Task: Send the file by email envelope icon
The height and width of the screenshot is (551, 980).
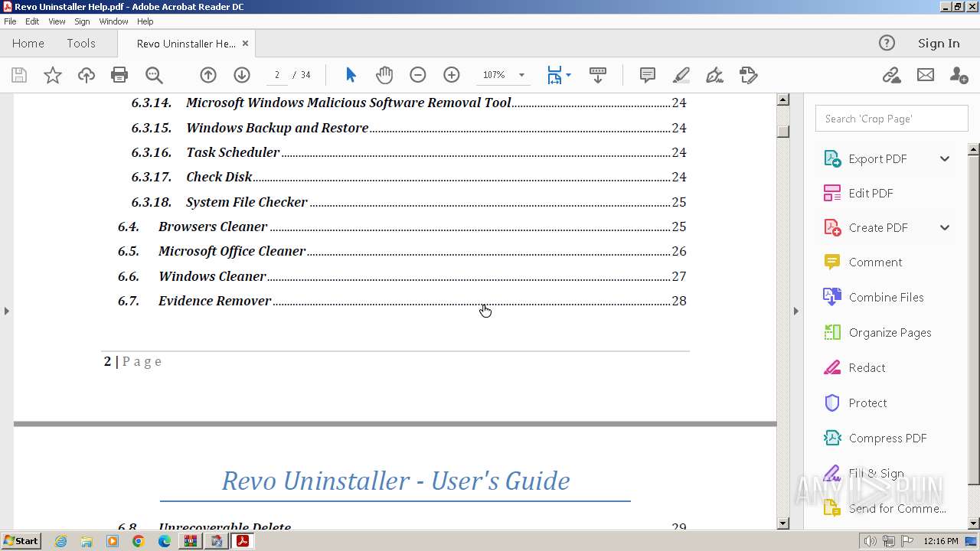Action: point(926,75)
